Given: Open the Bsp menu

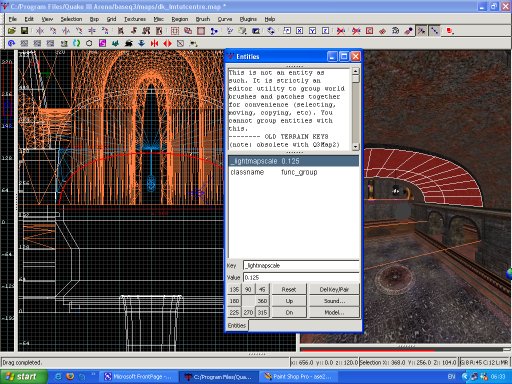Looking at the screenshot, I should (94, 19).
